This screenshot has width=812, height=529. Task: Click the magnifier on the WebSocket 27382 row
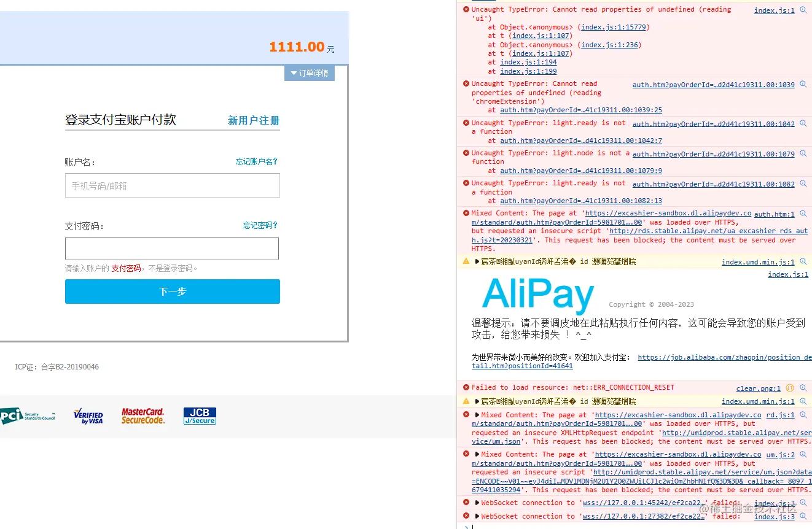pyautogui.click(x=803, y=517)
